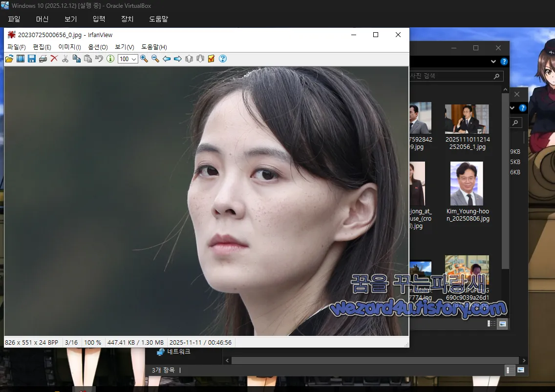Save the image with the floppy disk icon
This screenshot has width=555, height=392.
(32, 59)
